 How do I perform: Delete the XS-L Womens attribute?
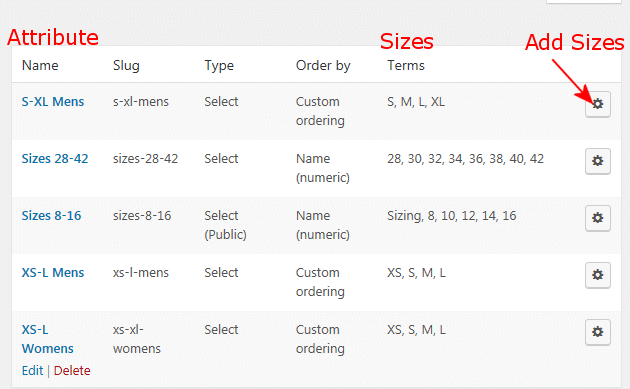click(72, 371)
